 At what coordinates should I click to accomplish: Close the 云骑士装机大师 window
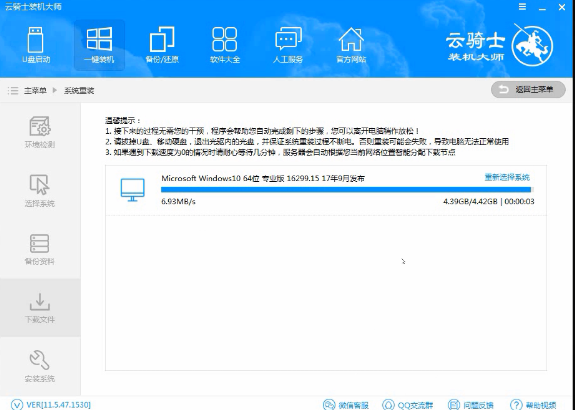point(562,7)
